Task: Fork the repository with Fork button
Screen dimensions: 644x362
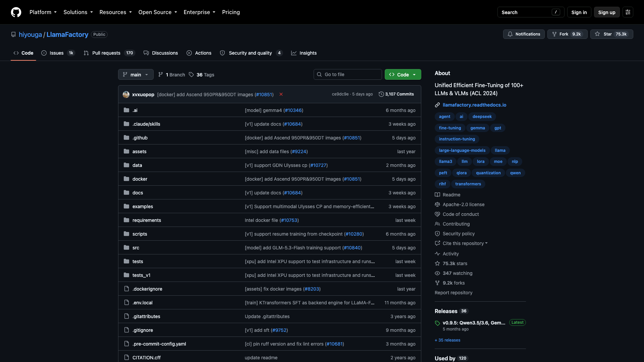Action: click(568, 34)
